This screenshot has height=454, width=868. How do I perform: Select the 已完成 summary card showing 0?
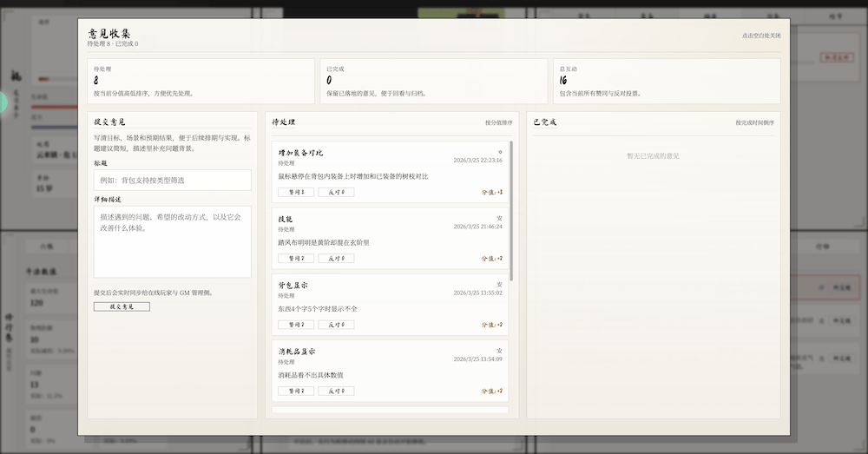coord(433,81)
